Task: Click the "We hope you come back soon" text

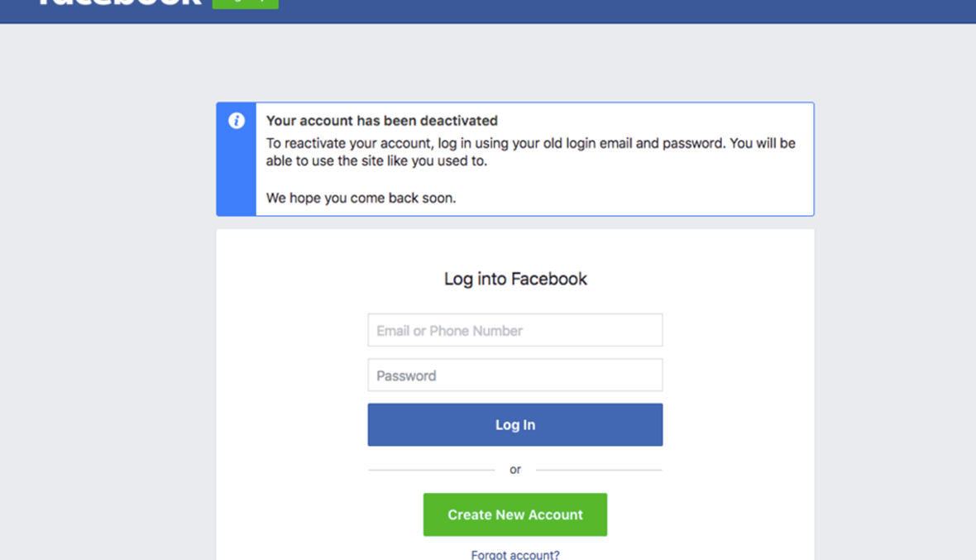Action: (361, 199)
